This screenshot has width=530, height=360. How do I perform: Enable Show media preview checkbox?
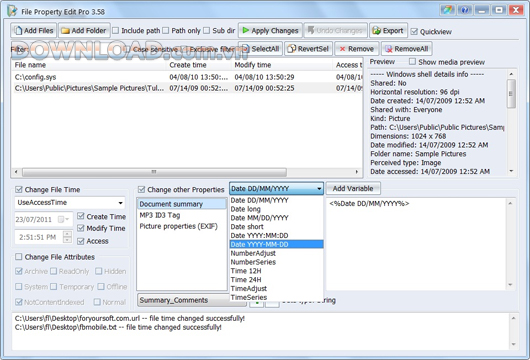(x=412, y=62)
